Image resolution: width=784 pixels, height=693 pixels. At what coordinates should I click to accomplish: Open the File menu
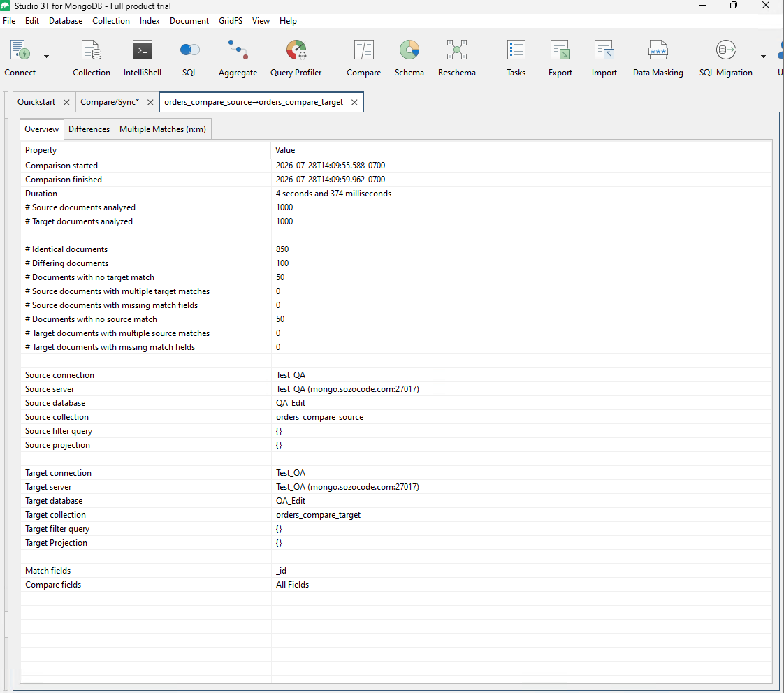pyautogui.click(x=9, y=21)
